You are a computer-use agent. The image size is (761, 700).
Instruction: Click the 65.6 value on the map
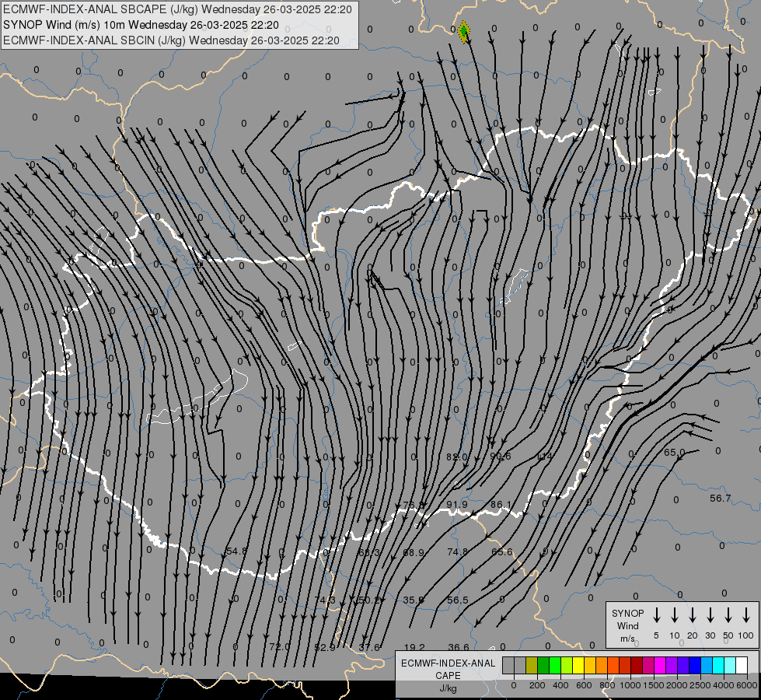coord(502,552)
